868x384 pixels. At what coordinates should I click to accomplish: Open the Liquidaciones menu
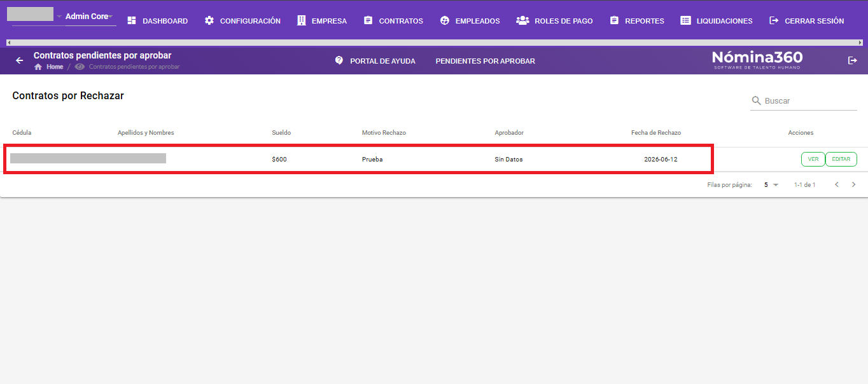pos(716,21)
